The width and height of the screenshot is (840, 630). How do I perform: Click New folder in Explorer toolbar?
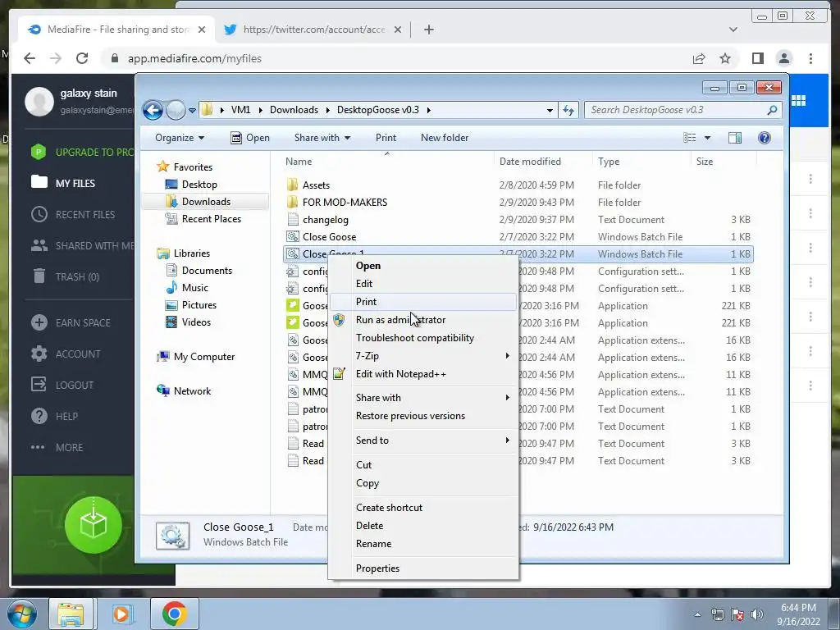445,138
